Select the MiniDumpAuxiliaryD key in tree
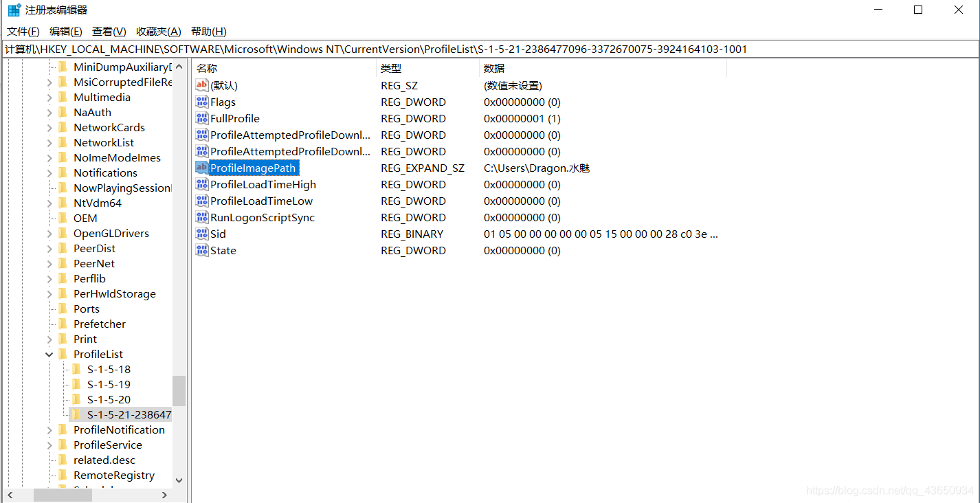The height and width of the screenshot is (503, 980). click(122, 67)
